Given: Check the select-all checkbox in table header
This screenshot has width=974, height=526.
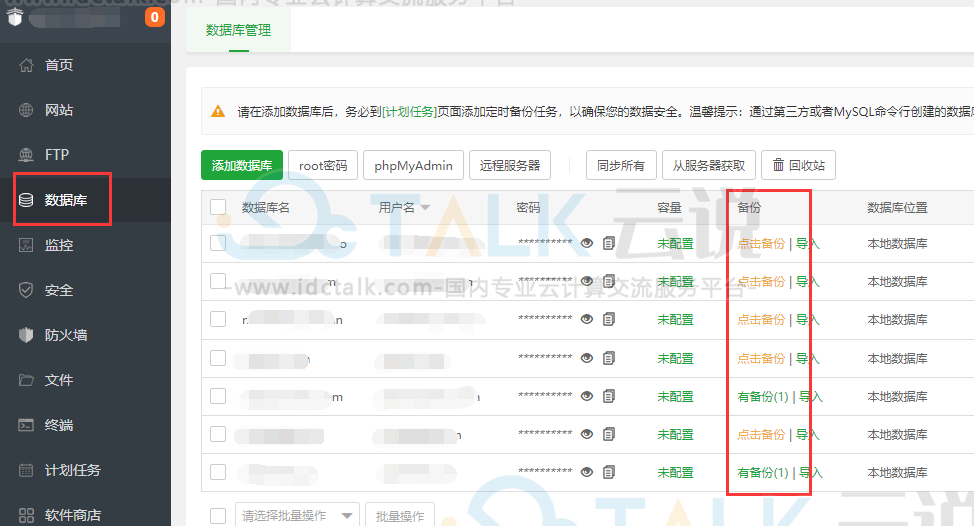Looking at the screenshot, I should pos(218,207).
